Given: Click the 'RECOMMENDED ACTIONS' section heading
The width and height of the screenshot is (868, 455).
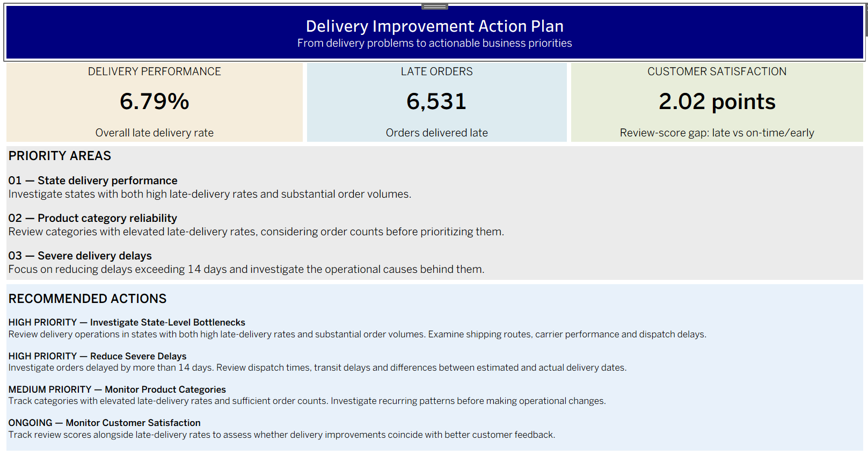Looking at the screenshot, I should tap(87, 299).
